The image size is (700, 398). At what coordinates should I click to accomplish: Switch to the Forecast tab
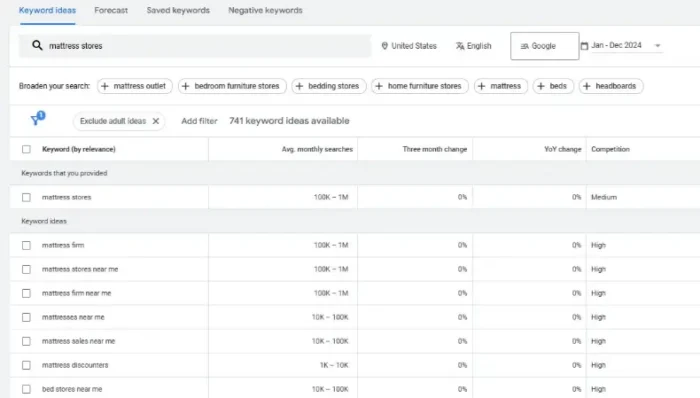click(x=111, y=10)
